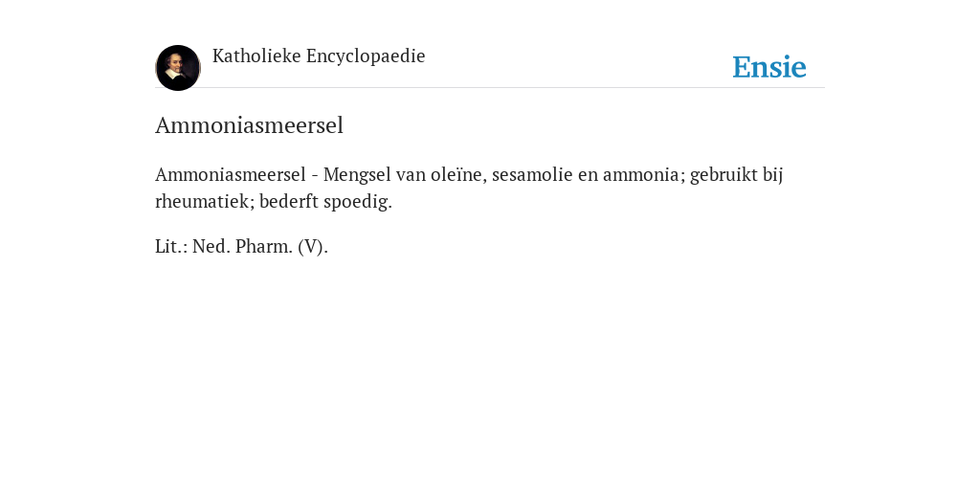980x490 pixels.
Task: Click the circular portrait avatar
Action: click(177, 68)
